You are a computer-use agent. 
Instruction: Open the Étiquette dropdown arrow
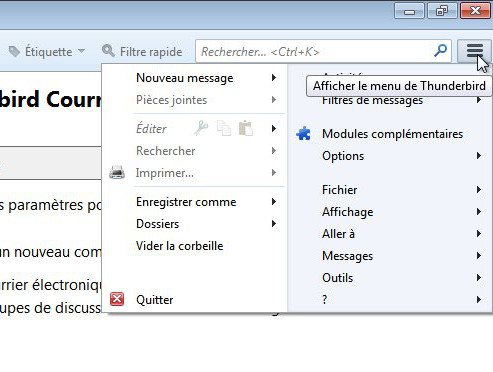[x=81, y=51]
